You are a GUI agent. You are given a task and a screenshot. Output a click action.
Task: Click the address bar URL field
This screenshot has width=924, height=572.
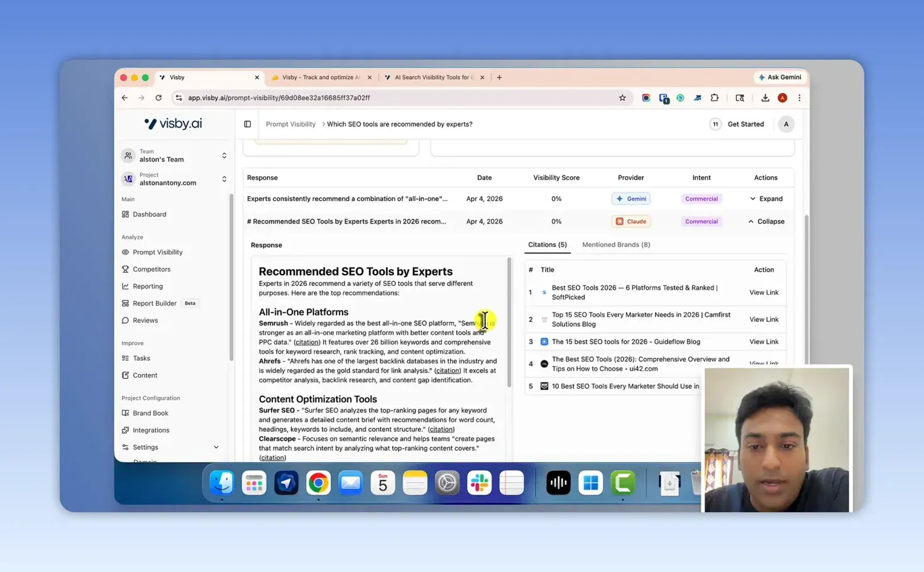(402, 98)
